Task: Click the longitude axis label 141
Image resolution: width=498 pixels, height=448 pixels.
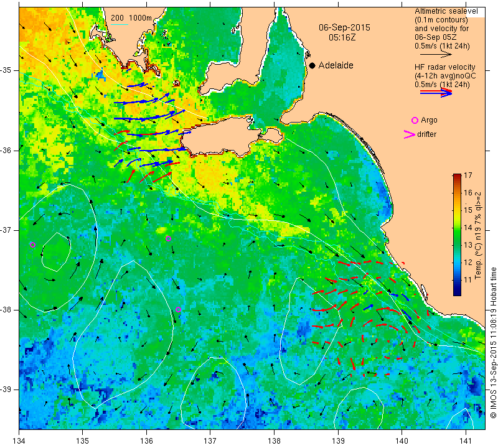Action: pyautogui.click(x=466, y=441)
